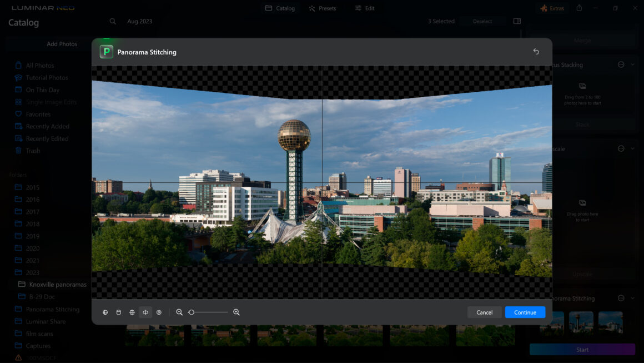Open Upscale more-options circle icon
Viewport: 644px width, 363px height.
coord(621,148)
